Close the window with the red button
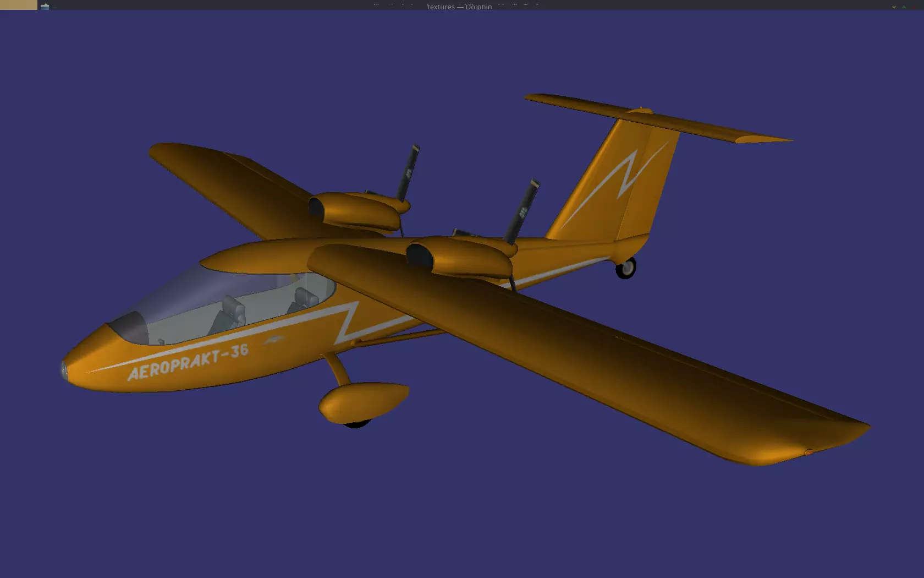This screenshot has width=924, height=578. (914, 7)
